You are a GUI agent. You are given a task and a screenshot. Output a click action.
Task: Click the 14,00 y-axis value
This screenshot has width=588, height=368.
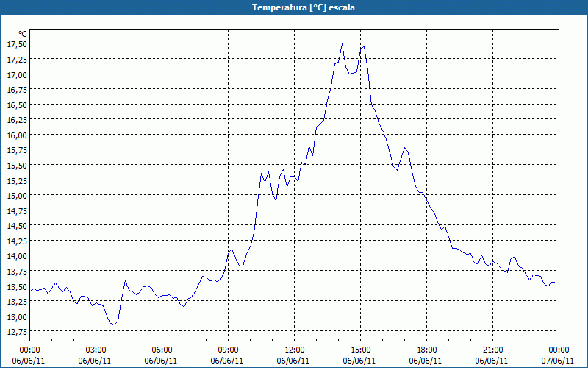[x=17, y=256]
